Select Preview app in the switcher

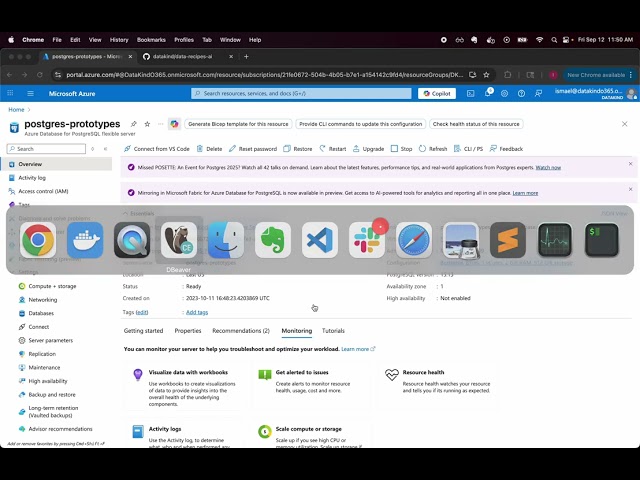point(460,240)
